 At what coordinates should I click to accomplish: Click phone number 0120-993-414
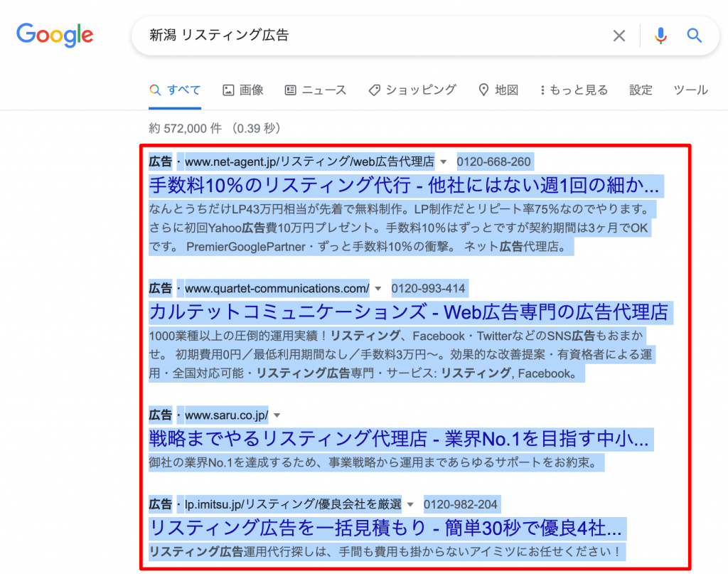click(x=428, y=288)
